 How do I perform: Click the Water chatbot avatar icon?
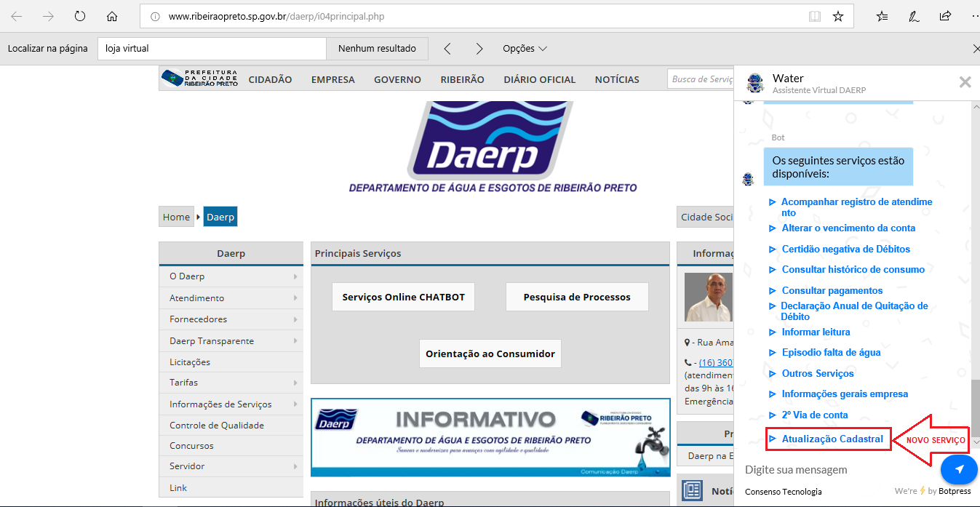point(754,84)
